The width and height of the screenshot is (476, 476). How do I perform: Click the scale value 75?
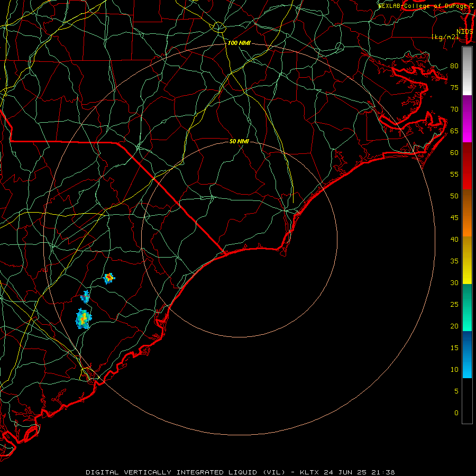(x=454, y=88)
